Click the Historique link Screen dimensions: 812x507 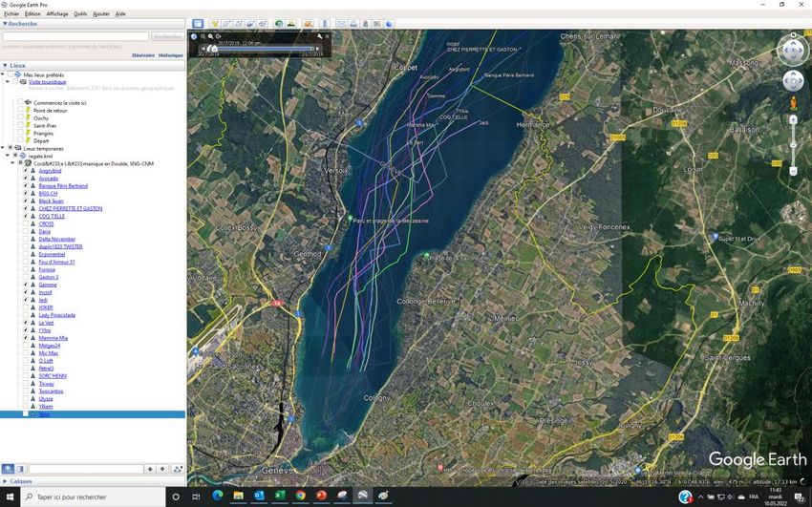coord(171,55)
